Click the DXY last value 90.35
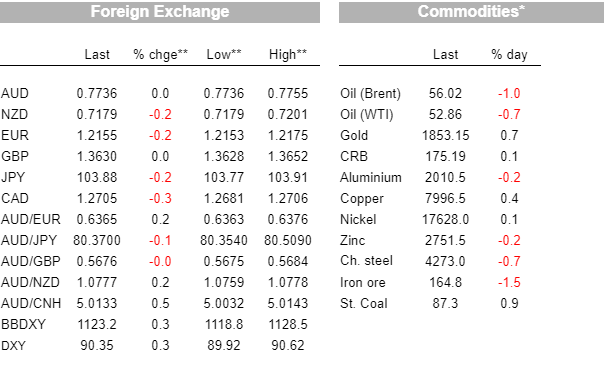The width and height of the screenshot is (609, 369). [x=97, y=345]
